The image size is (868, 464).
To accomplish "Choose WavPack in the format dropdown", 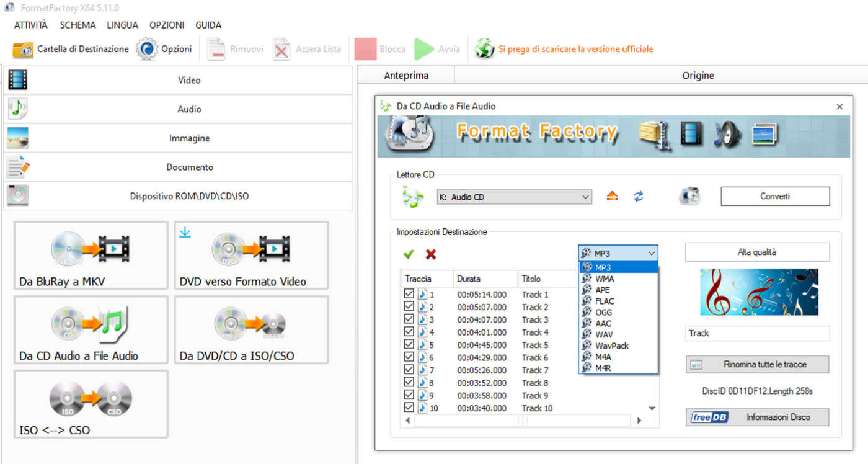I will pos(611,346).
